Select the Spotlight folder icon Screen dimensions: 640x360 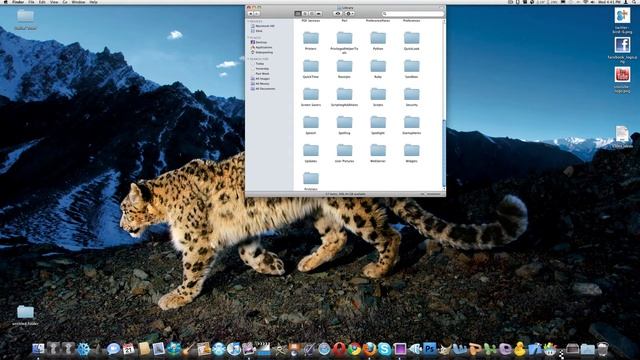[x=378, y=123]
